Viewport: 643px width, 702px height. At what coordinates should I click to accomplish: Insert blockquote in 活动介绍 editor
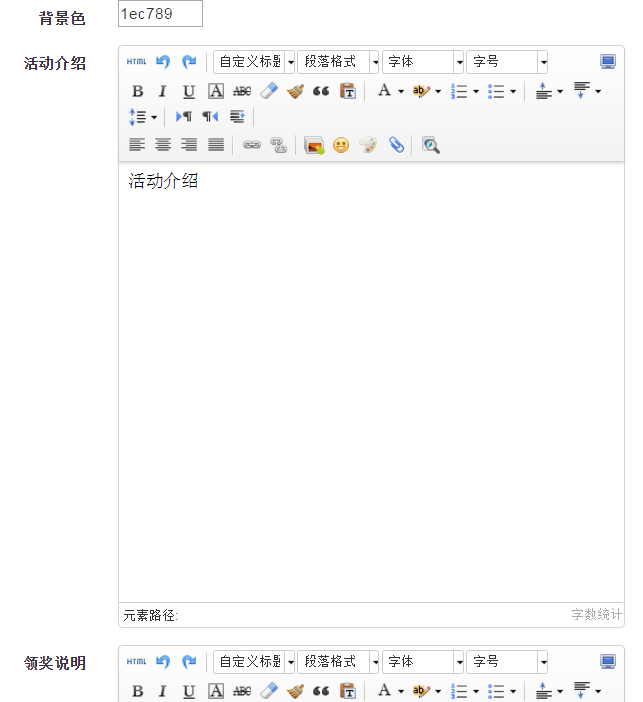321,91
